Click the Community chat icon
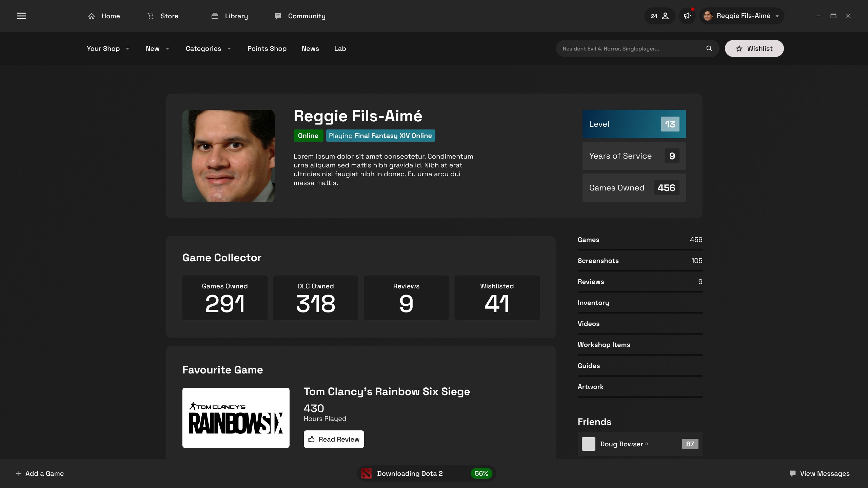The image size is (868, 488). 278,16
